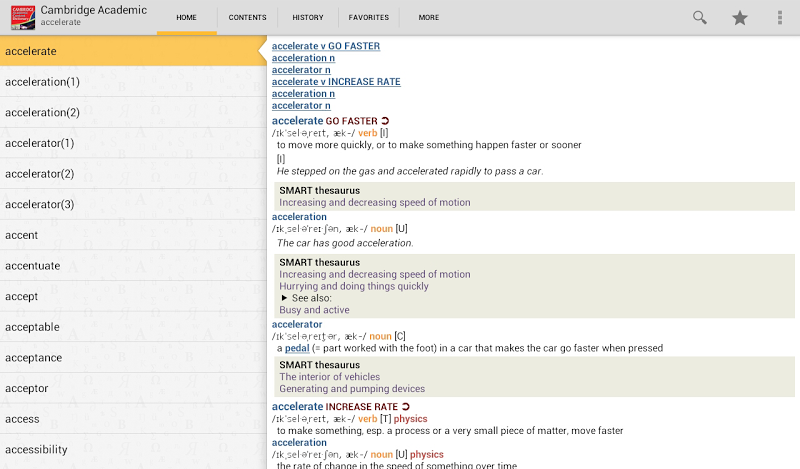Click the 'accelerate INCREASE RATE' entry heading
The height and width of the screenshot is (469, 800).
pos(335,407)
